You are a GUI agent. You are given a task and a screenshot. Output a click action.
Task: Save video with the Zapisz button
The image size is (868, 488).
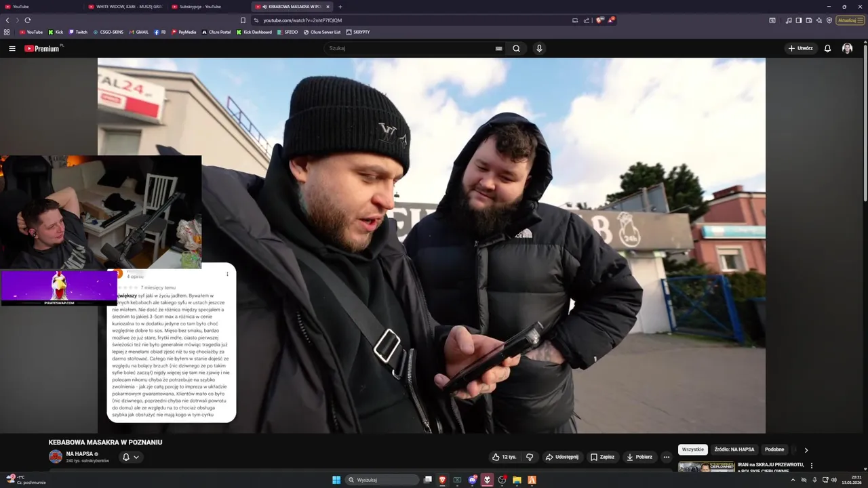pyautogui.click(x=602, y=457)
